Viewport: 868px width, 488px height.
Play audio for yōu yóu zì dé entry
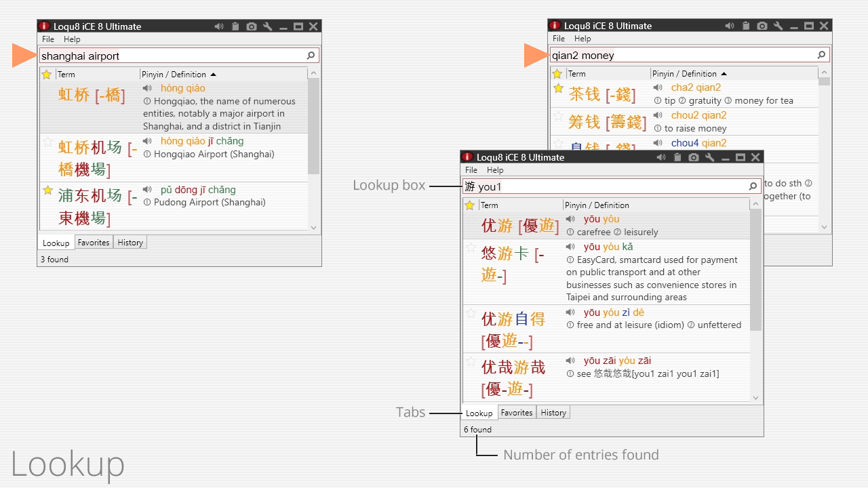(570, 312)
